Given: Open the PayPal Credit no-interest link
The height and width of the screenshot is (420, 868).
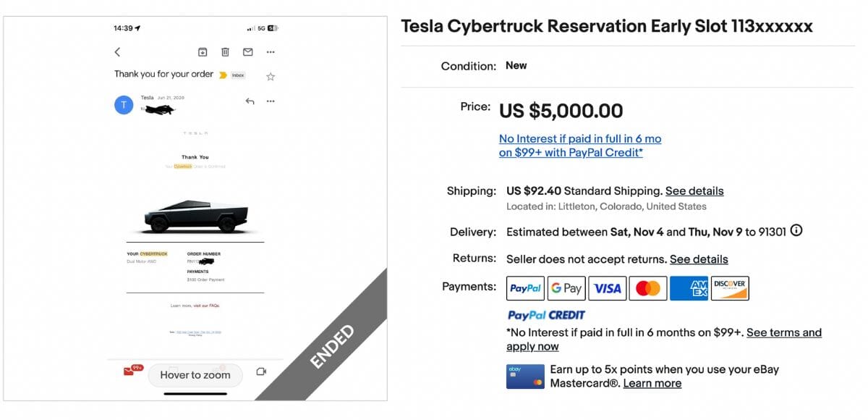Looking at the screenshot, I should point(579,146).
